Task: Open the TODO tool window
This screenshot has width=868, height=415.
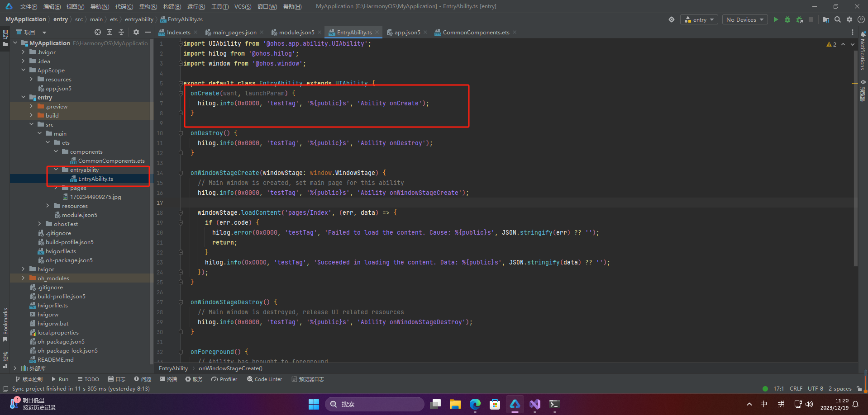Action: (x=88, y=379)
